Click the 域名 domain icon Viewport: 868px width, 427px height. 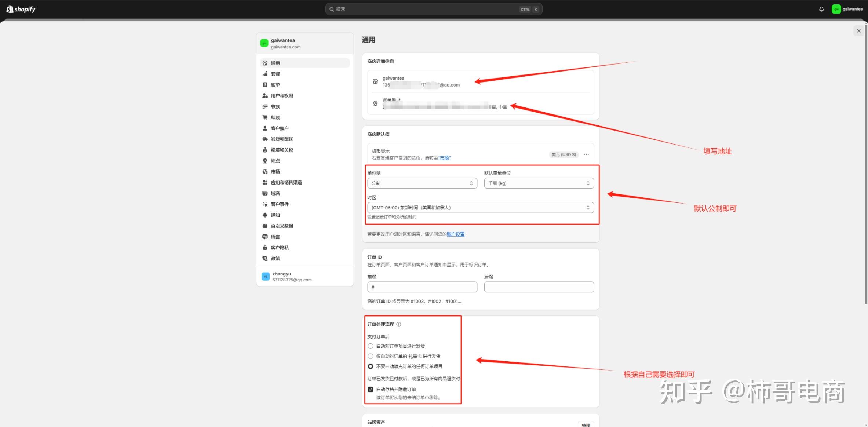265,193
